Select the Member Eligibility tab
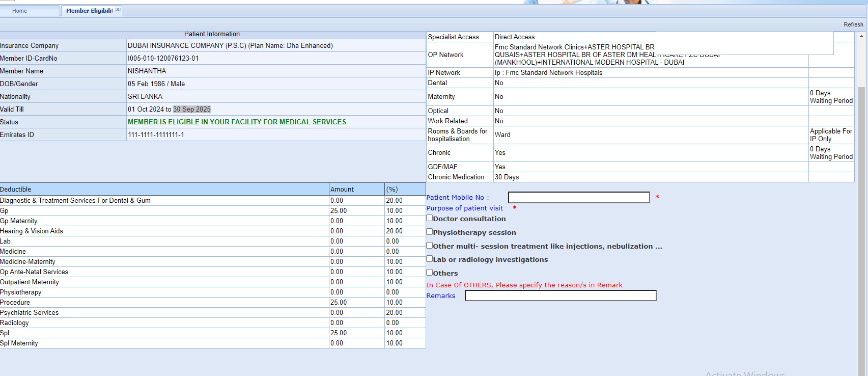868x376 pixels. point(89,11)
